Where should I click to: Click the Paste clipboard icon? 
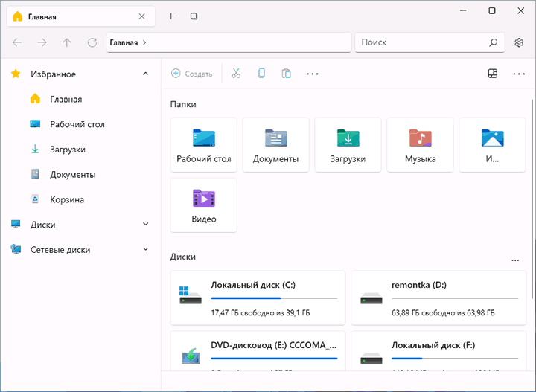(286, 74)
